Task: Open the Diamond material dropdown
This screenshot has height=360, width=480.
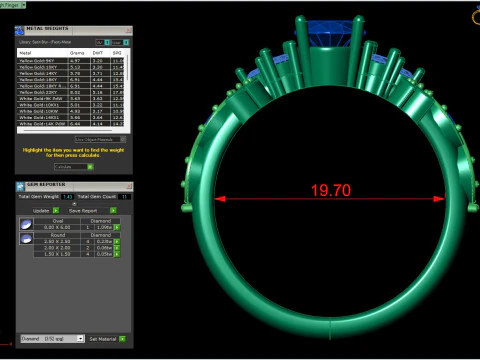Action: coord(80,338)
